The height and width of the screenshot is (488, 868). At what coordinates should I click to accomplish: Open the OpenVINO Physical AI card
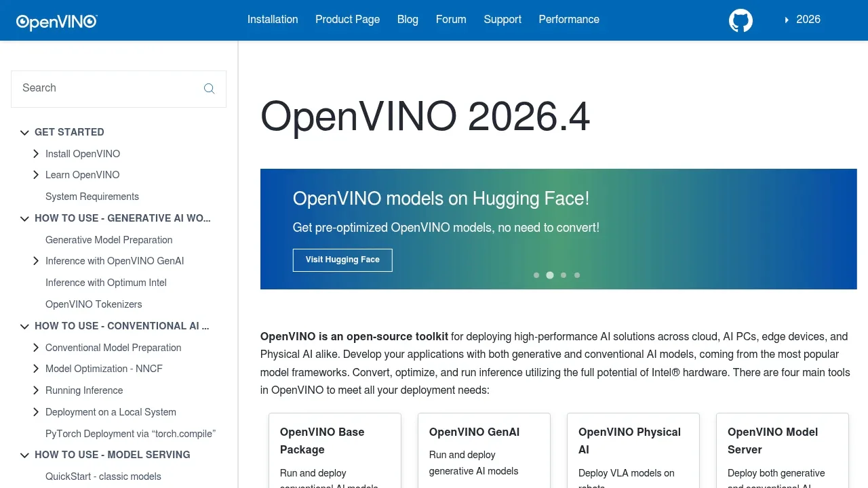click(633, 451)
